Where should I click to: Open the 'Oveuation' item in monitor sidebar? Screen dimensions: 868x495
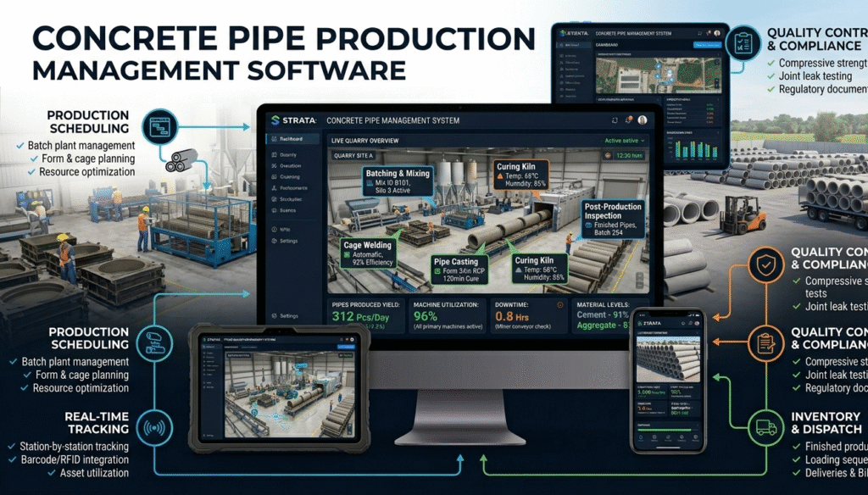286,165
